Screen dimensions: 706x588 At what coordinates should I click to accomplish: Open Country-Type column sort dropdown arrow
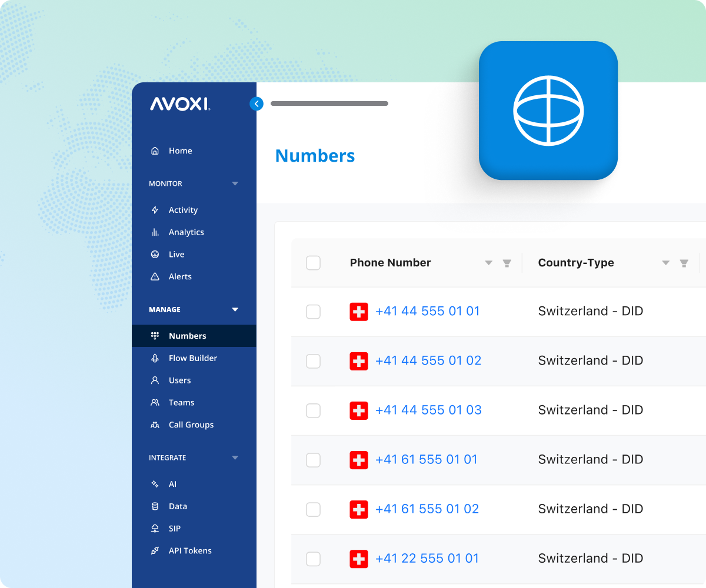(665, 263)
